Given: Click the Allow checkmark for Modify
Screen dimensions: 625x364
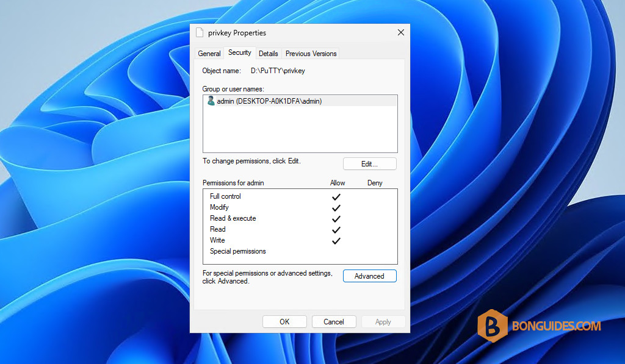Looking at the screenshot, I should point(336,208).
